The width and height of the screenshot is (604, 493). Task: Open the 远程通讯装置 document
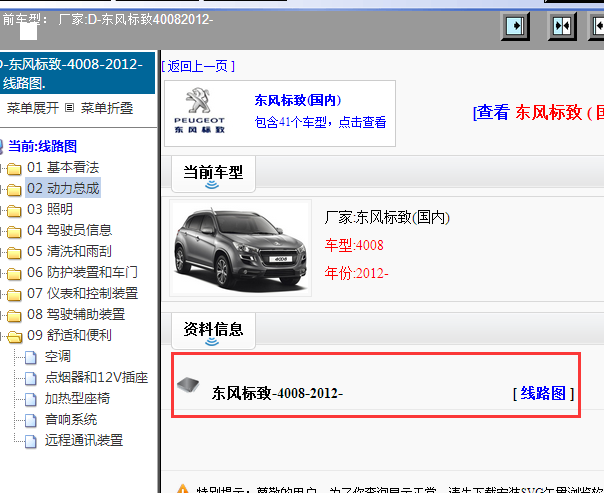pyautogui.click(x=84, y=440)
